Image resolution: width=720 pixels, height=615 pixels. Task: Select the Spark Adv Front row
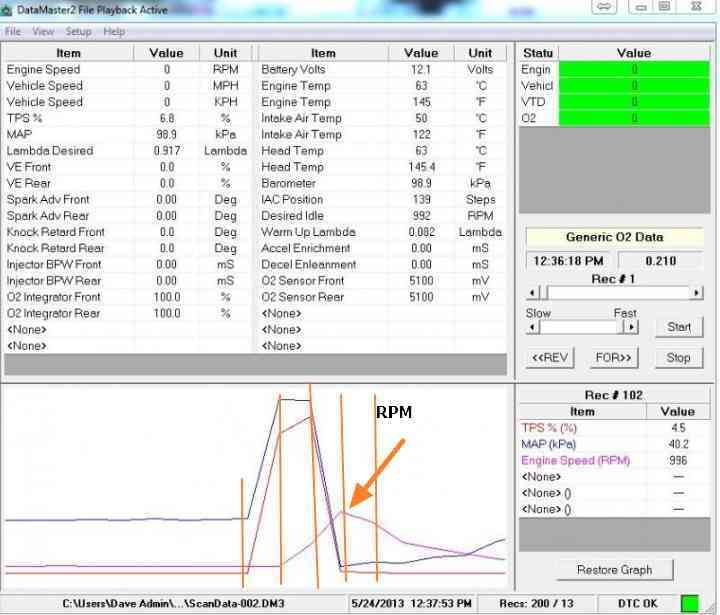click(x=129, y=200)
